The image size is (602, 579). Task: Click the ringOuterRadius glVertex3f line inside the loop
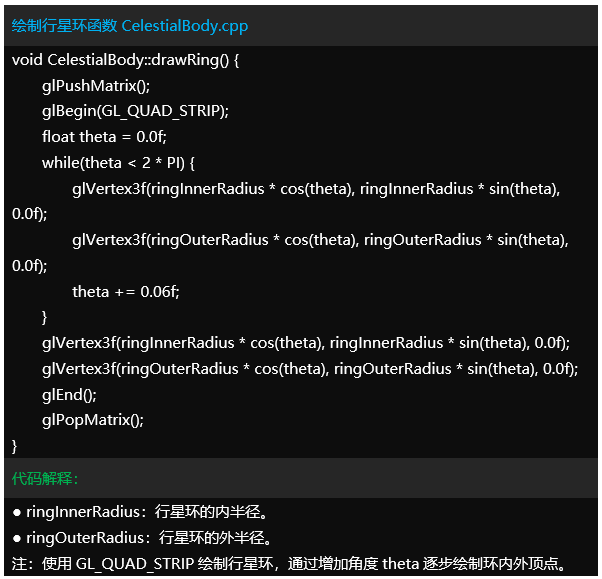click(x=320, y=240)
